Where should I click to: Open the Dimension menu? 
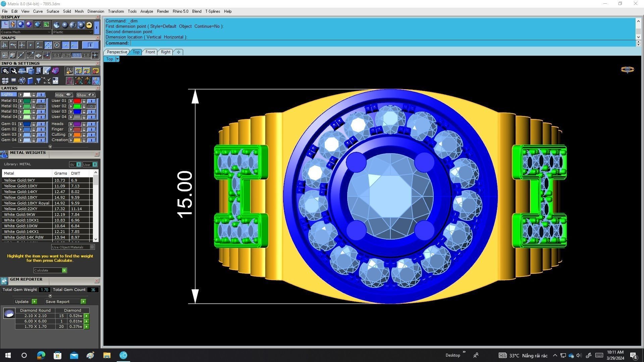(96, 11)
